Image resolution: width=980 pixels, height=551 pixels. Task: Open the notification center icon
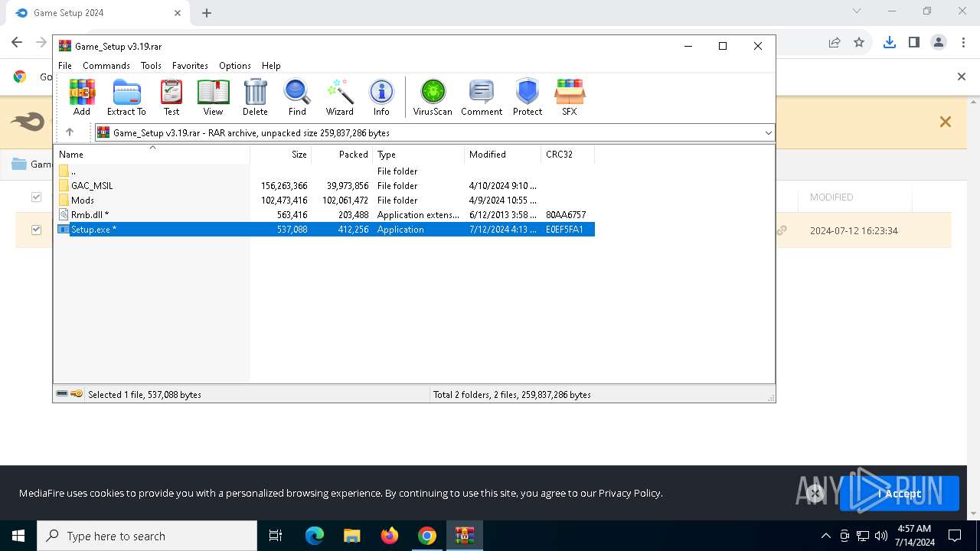tap(955, 536)
